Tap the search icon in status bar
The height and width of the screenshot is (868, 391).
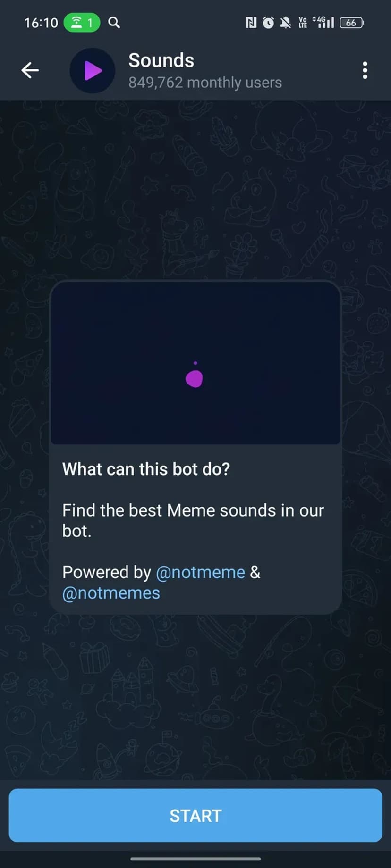pyautogui.click(x=114, y=23)
